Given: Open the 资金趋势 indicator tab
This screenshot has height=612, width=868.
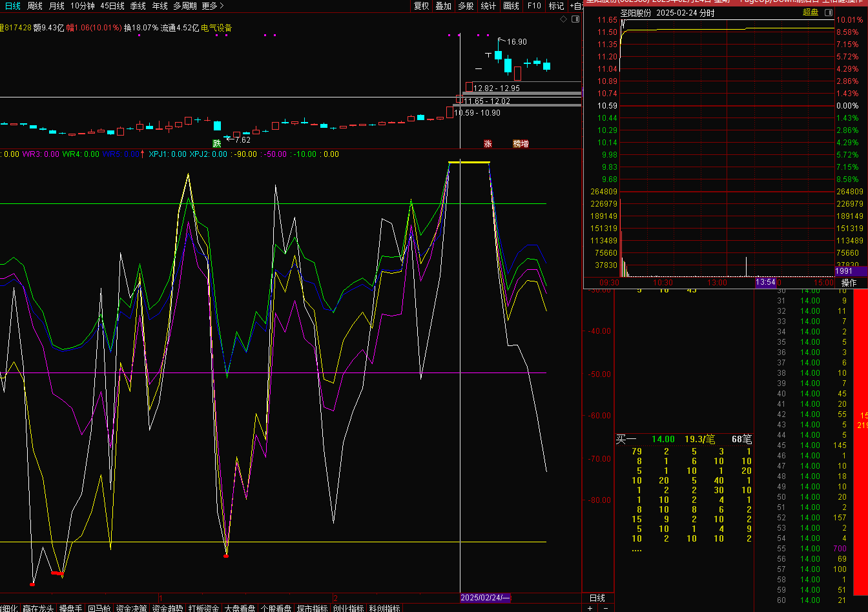Looking at the screenshot, I should (168, 608).
